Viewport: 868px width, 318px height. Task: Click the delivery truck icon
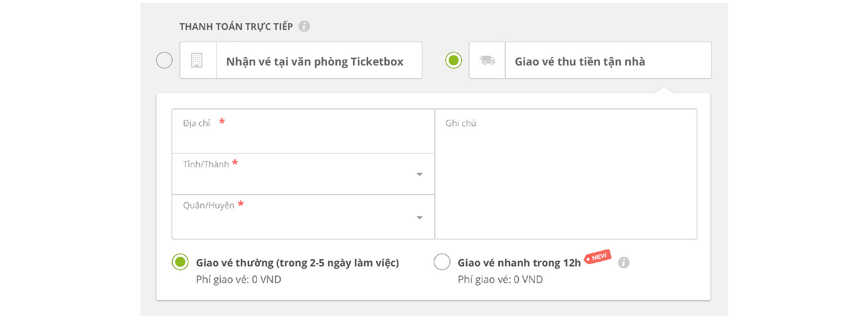pos(487,60)
